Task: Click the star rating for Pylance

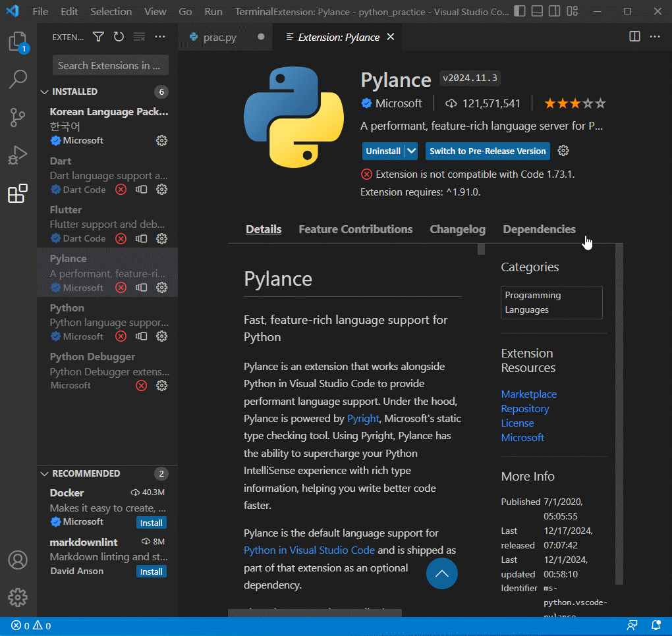Action: click(574, 103)
